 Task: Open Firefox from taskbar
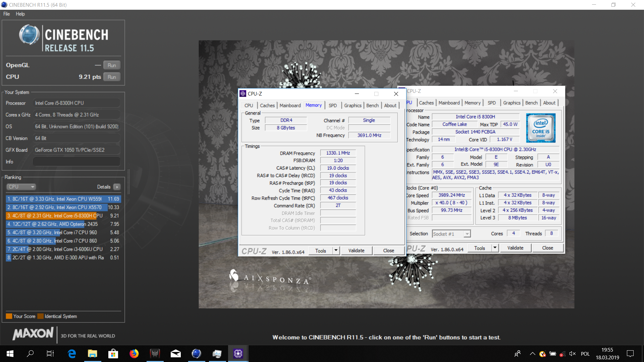pyautogui.click(x=134, y=353)
